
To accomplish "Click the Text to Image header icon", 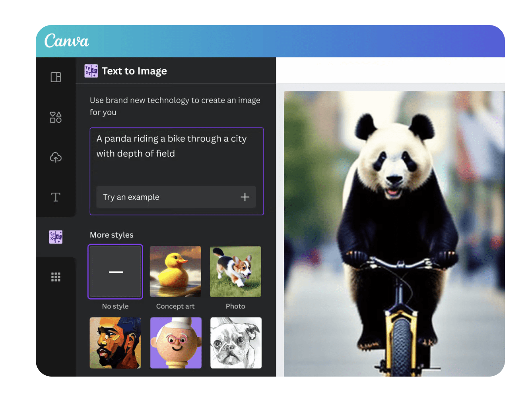I will (x=91, y=71).
